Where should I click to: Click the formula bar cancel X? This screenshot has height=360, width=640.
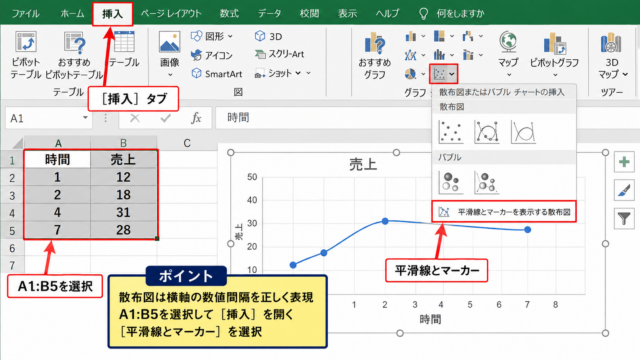135,118
